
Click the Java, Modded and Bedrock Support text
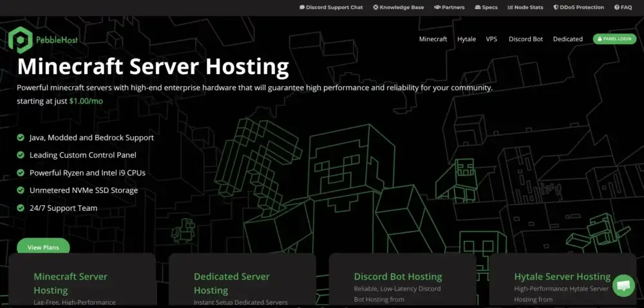pyautogui.click(x=91, y=138)
